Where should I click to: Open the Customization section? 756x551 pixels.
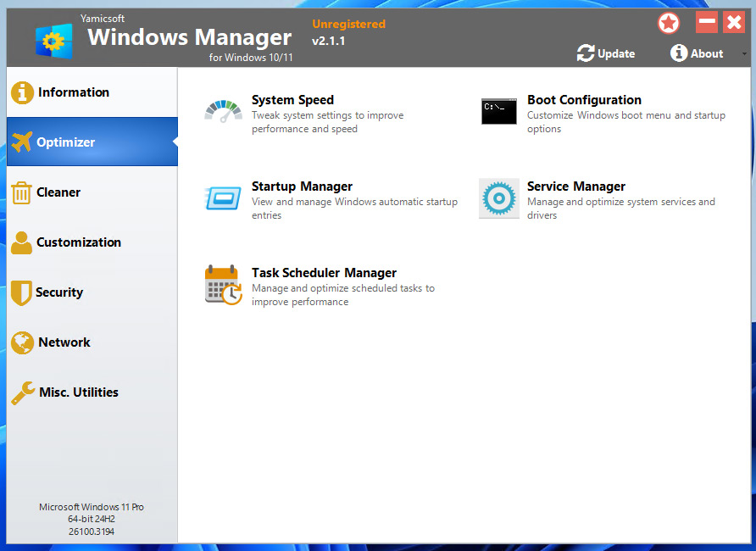coord(92,242)
